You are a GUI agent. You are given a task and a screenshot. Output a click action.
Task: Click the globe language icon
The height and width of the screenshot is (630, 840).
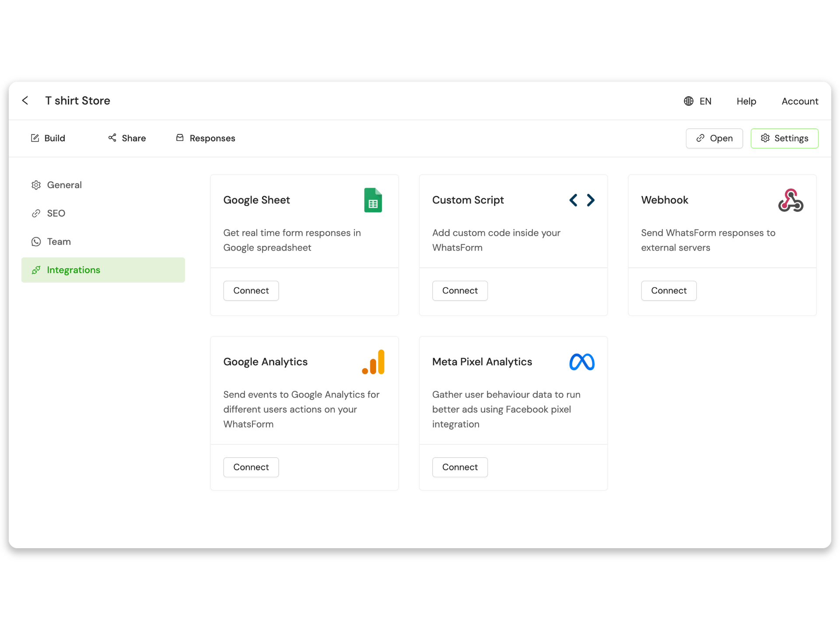(x=689, y=101)
